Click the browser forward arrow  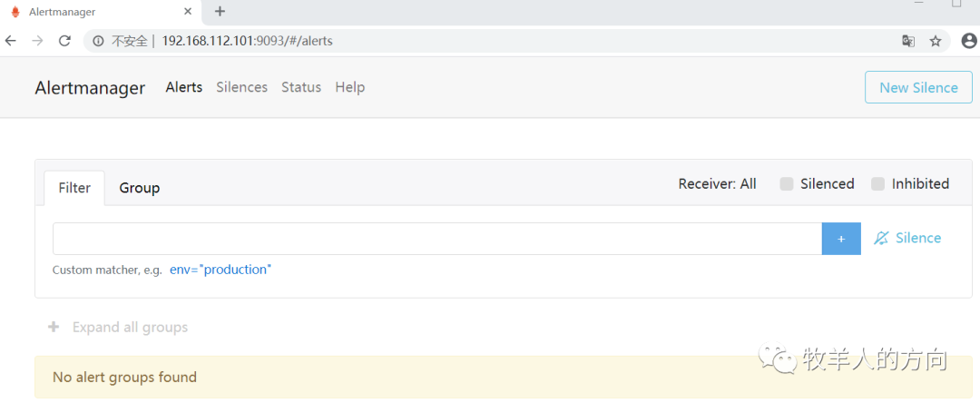[x=37, y=41]
